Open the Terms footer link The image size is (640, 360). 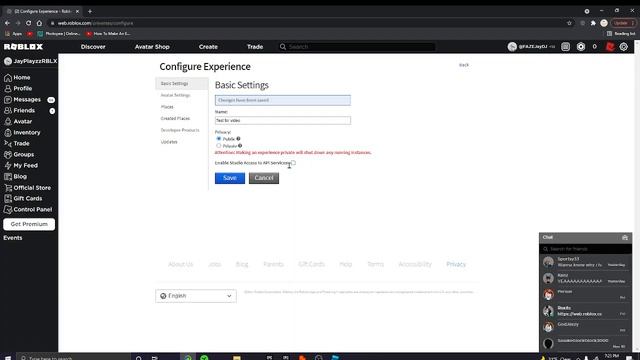tap(376, 264)
